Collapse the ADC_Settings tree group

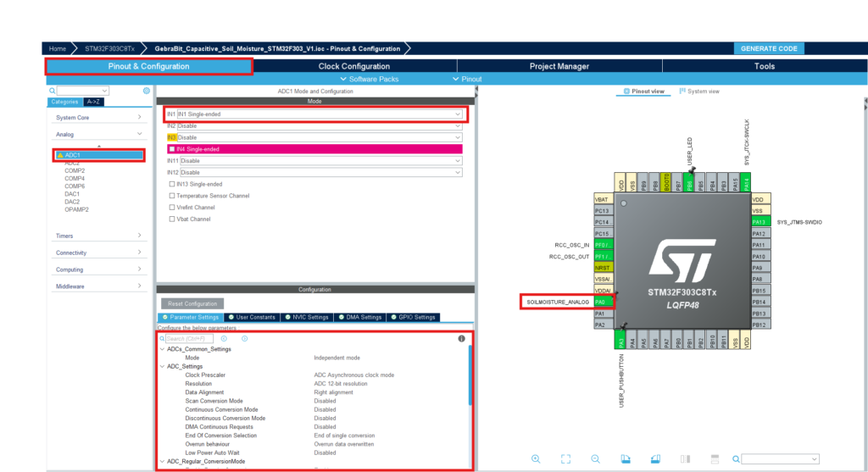[162, 366]
